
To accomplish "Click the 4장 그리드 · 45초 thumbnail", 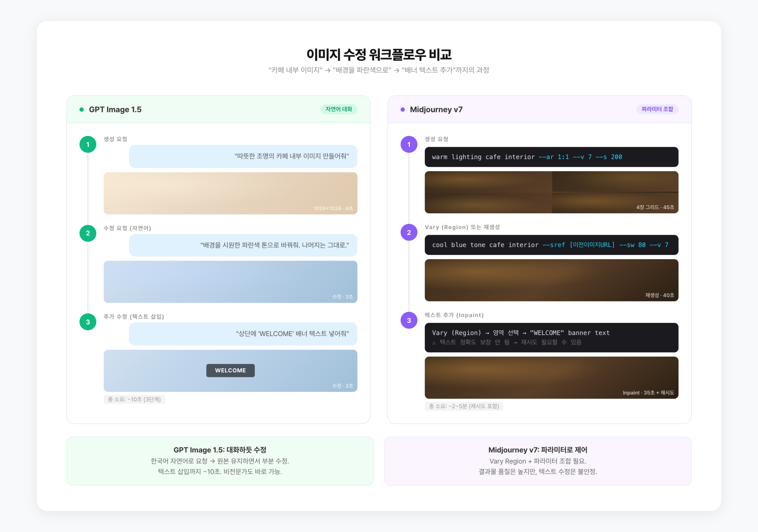I will pyautogui.click(x=551, y=193).
